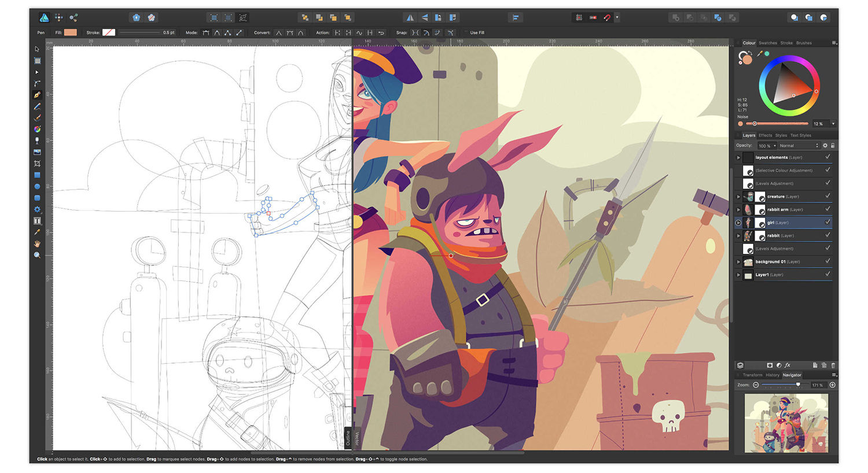Select the Ellipse shape tool
Viewport: 868px width, 473px height.
[x=37, y=187]
